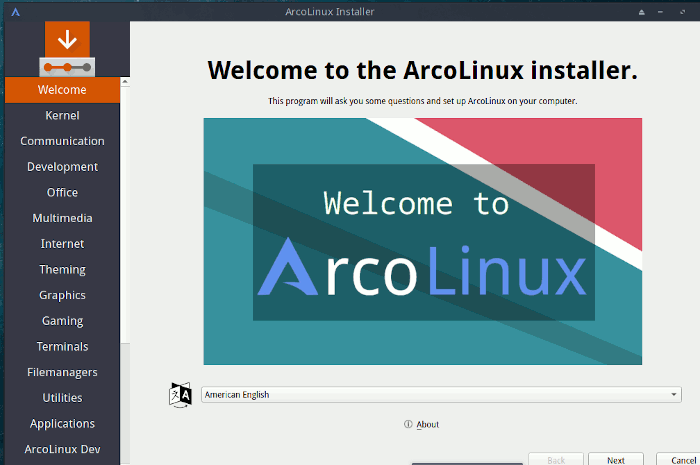Select the Applications step

click(62, 423)
